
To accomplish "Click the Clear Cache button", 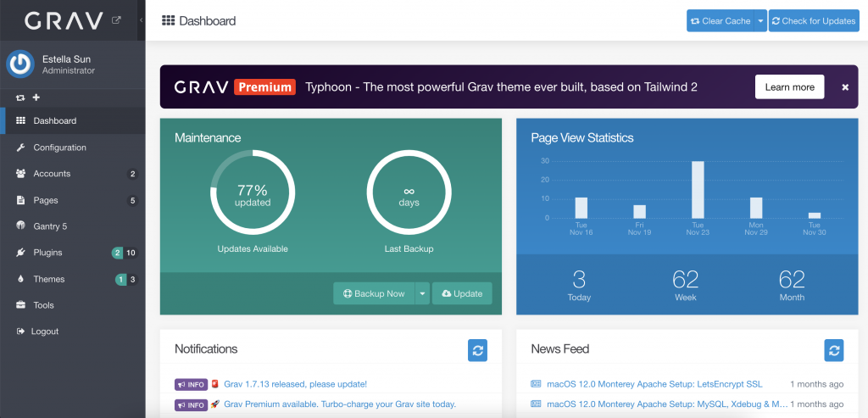I will 721,21.
